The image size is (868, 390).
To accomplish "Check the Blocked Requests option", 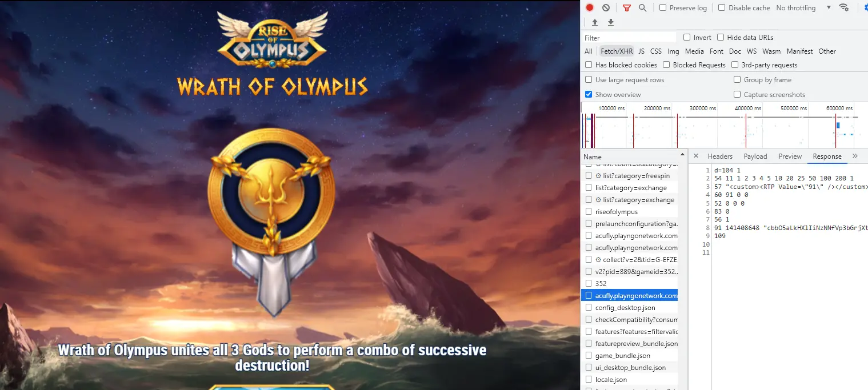I will point(666,65).
